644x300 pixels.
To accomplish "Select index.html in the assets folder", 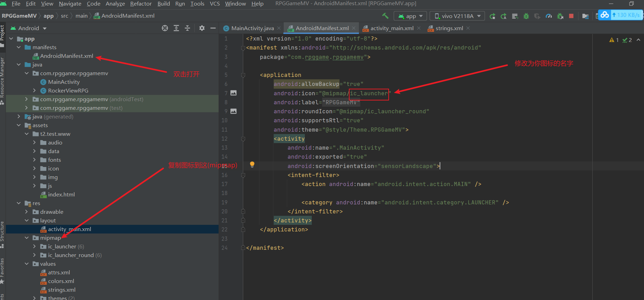I will coord(61,194).
